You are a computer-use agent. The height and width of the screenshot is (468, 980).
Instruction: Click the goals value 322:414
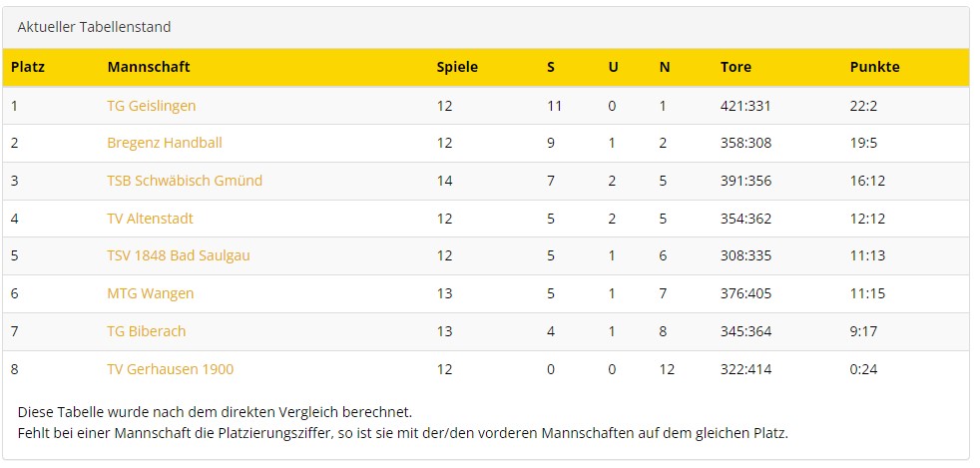[x=745, y=369]
